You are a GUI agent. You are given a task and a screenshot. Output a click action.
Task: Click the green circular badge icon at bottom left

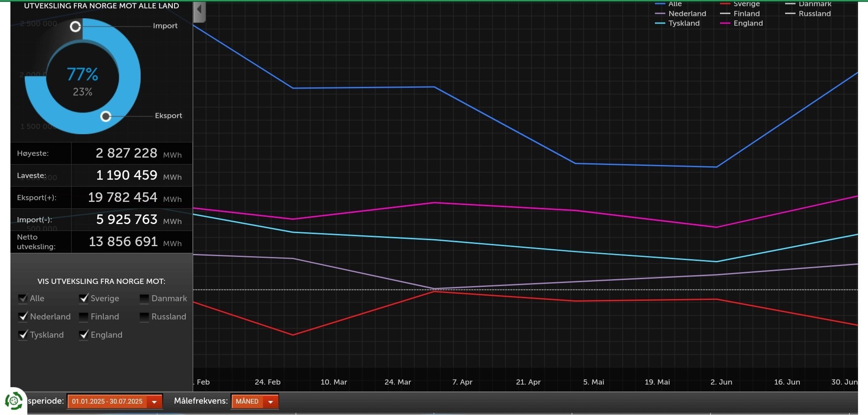point(14,401)
